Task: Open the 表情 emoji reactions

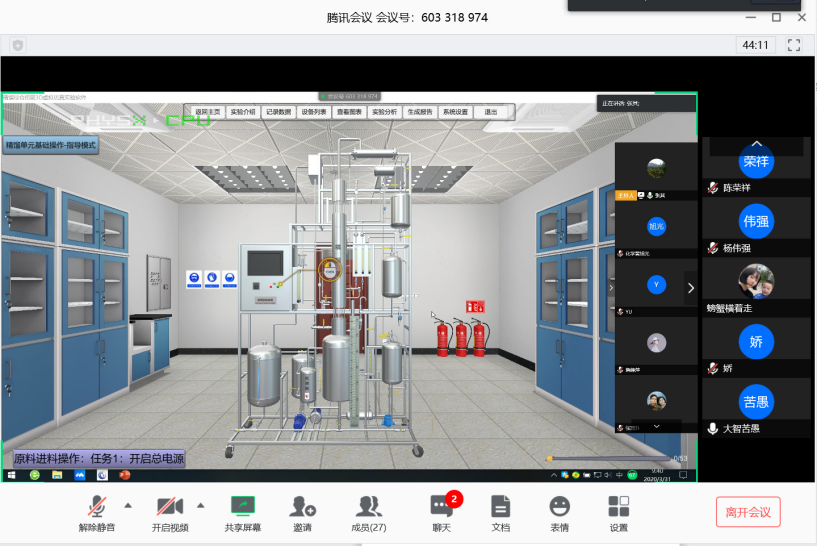Action: pyautogui.click(x=560, y=512)
